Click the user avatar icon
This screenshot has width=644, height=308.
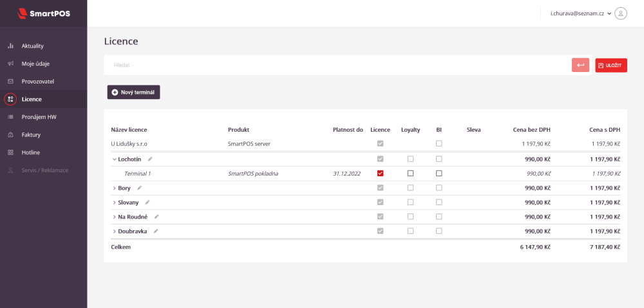coord(621,13)
